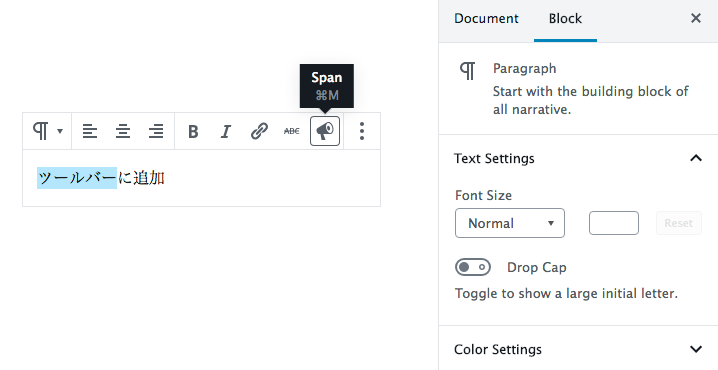Open the paragraph block type switcher

[x=47, y=131]
